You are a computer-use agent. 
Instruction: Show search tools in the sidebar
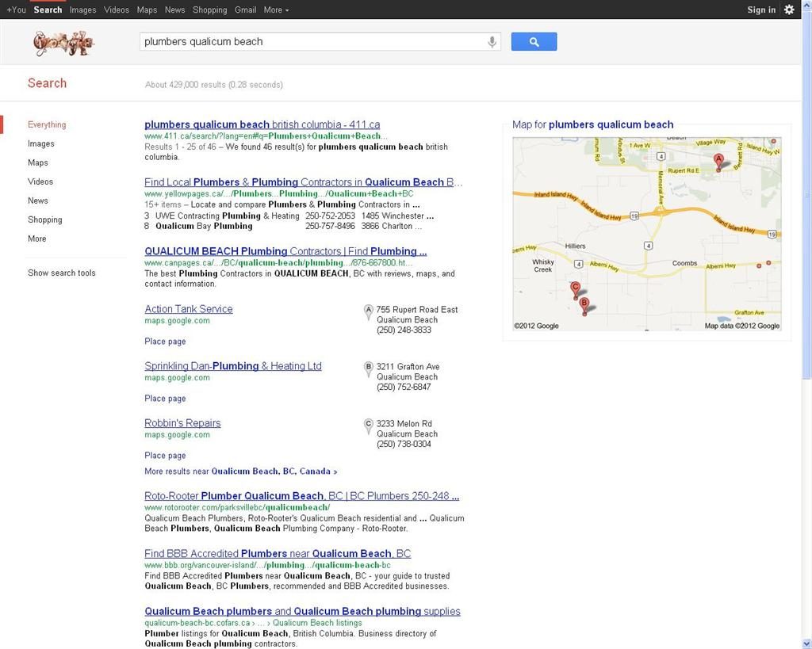62,273
